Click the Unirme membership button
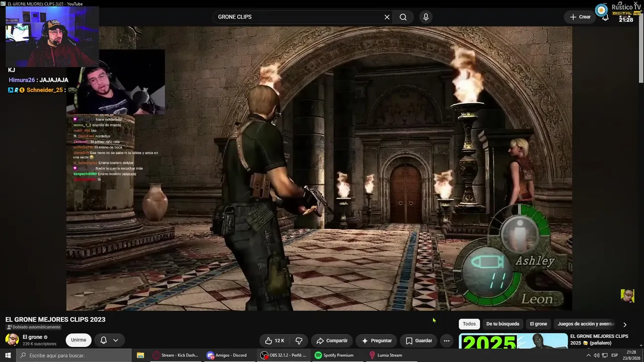 pyautogui.click(x=78, y=340)
